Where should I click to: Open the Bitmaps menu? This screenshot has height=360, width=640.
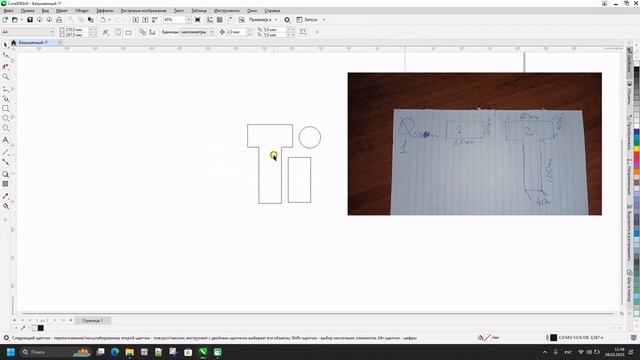click(144, 11)
